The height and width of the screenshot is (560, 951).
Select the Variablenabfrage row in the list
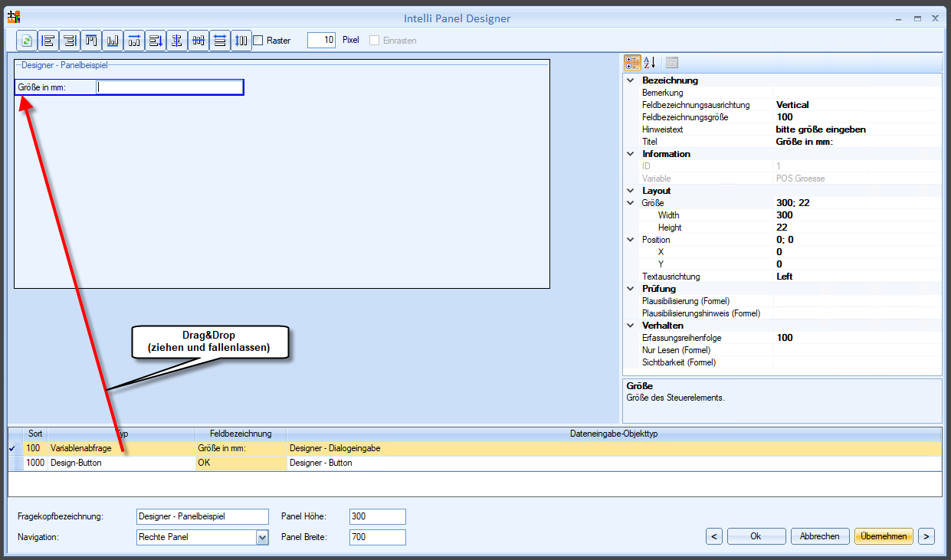point(474,448)
